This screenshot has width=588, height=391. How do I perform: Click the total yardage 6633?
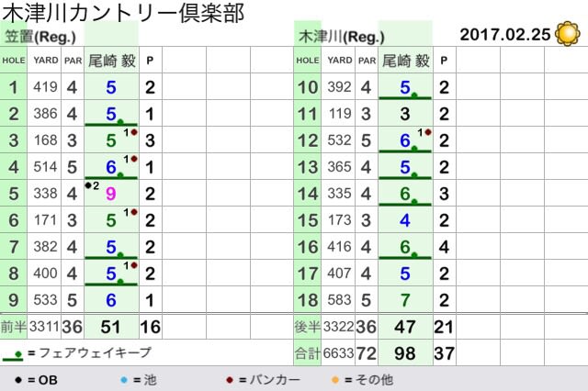[339, 353]
